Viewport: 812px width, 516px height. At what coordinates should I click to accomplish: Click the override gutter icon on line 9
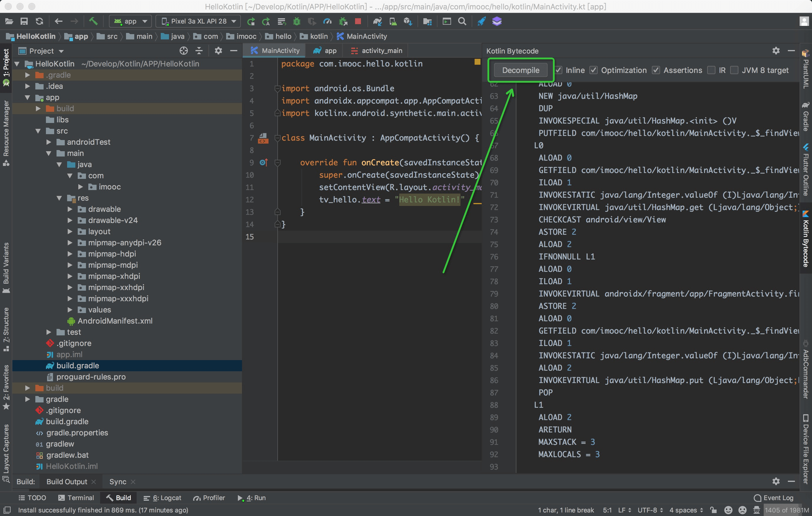264,163
